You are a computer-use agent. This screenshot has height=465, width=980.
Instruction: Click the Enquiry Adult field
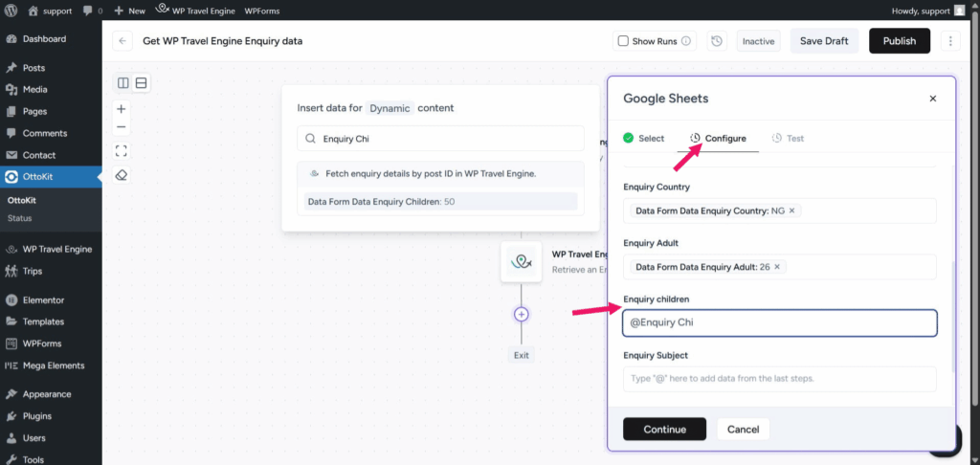(779, 267)
